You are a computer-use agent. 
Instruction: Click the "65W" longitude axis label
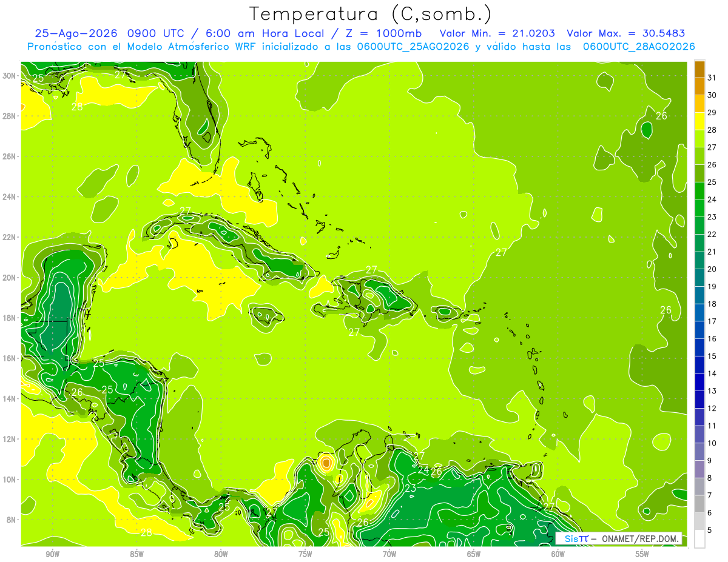click(x=474, y=554)
